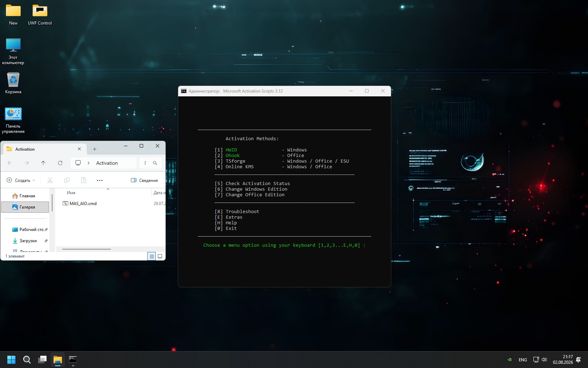Click the '1 элемент' status bar text

tap(15, 256)
